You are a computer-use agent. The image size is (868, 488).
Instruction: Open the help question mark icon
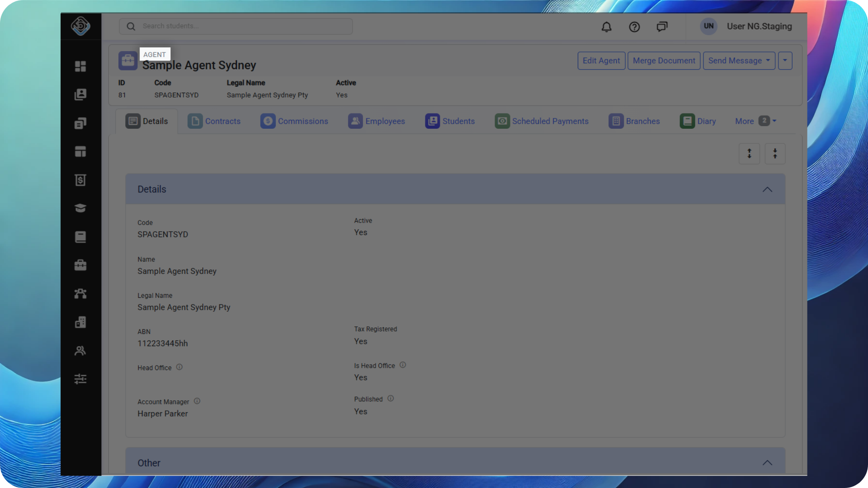tap(634, 27)
